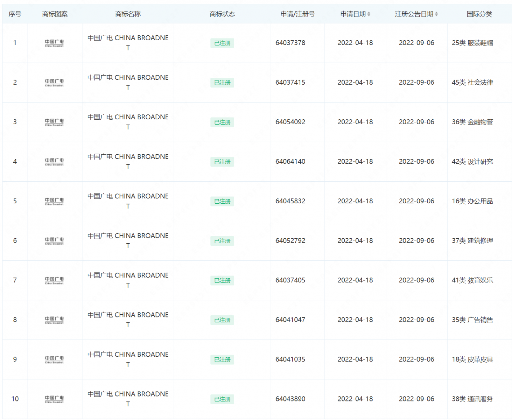
Task: Select registration number 64064140
Action: (290, 161)
